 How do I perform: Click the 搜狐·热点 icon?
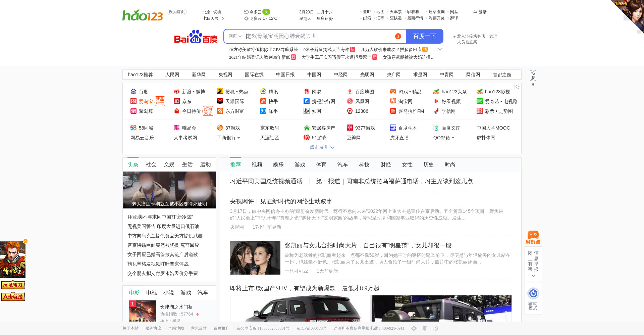[220, 91]
